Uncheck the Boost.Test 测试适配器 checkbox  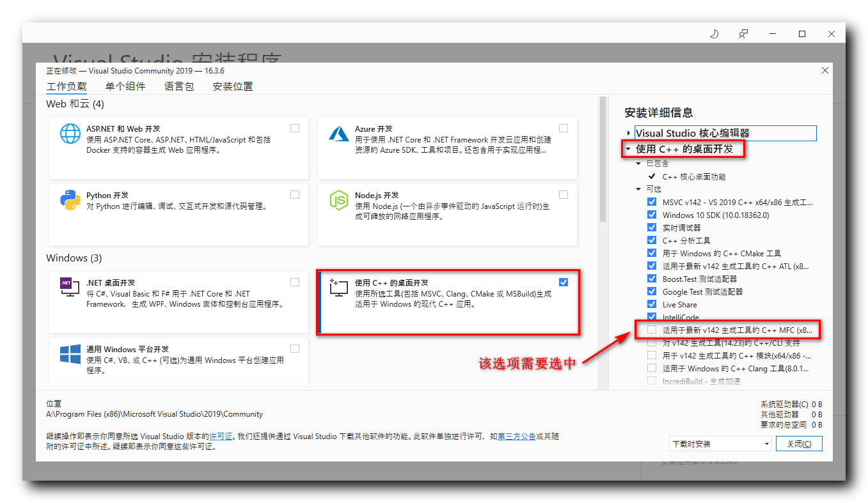pos(652,279)
